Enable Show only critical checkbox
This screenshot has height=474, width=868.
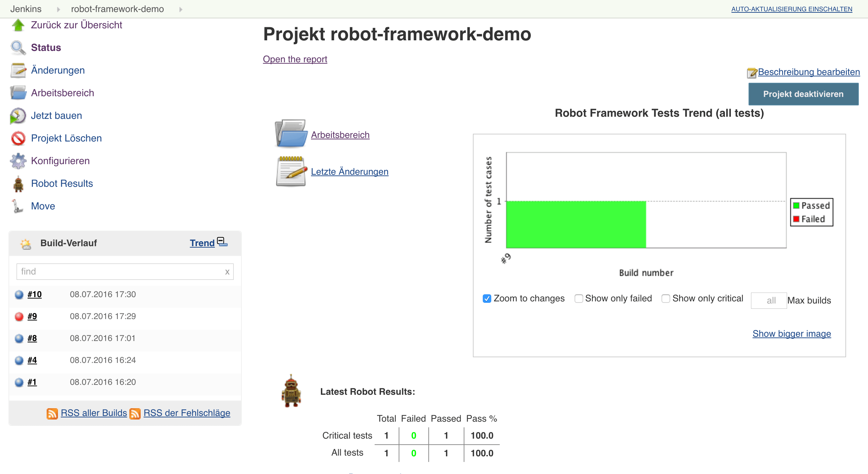point(666,299)
